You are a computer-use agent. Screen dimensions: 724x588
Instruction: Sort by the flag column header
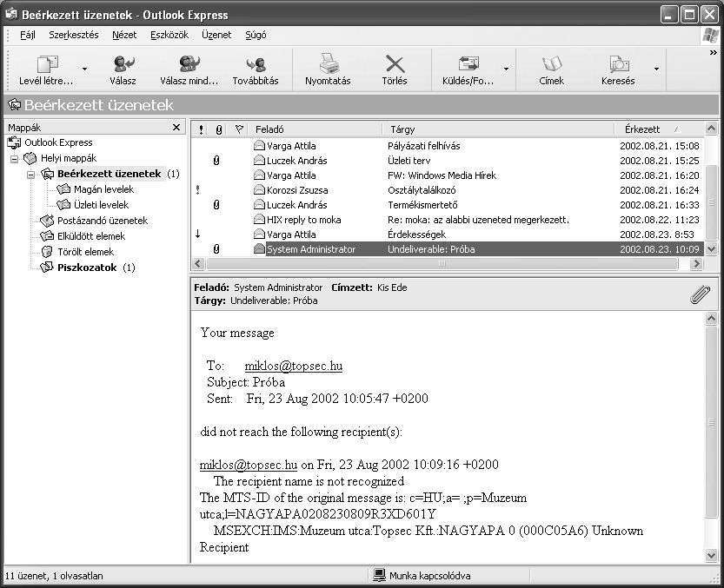point(239,129)
